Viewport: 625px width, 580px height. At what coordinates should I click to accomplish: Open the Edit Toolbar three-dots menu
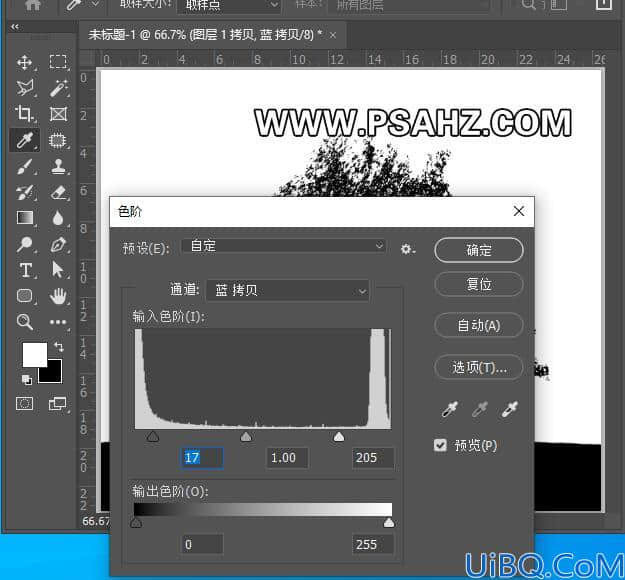click(x=58, y=322)
